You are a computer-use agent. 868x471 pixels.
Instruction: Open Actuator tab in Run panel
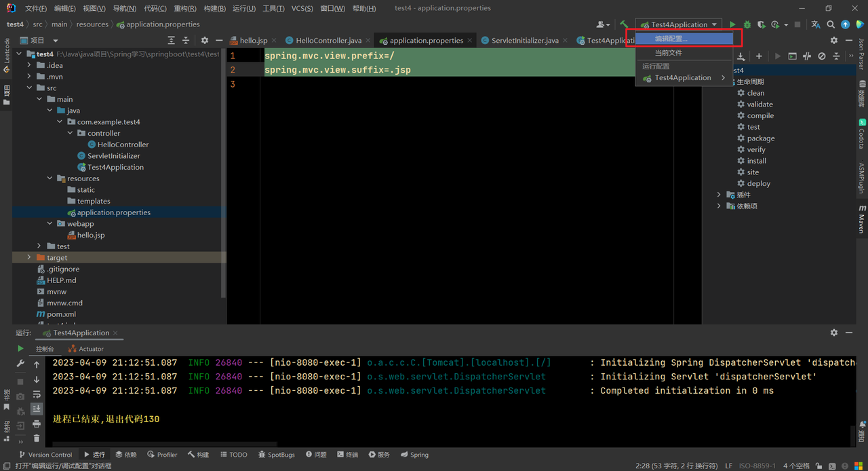(x=86, y=349)
